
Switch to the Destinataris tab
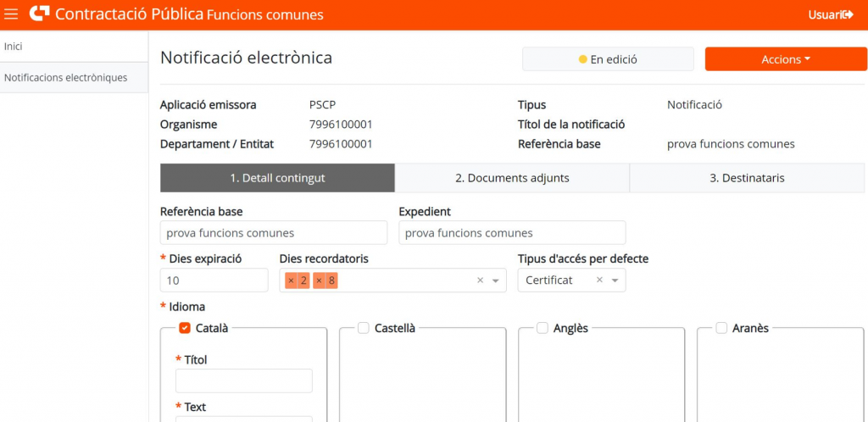pos(747,178)
